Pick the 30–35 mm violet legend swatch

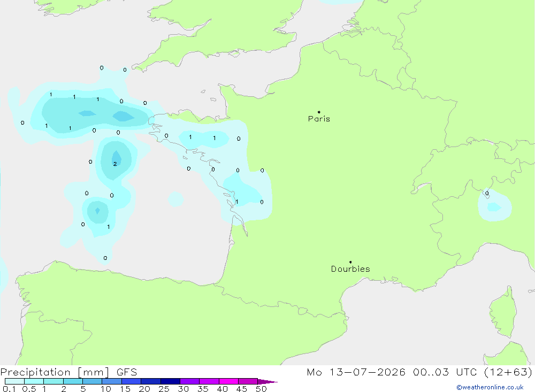coord(190,381)
